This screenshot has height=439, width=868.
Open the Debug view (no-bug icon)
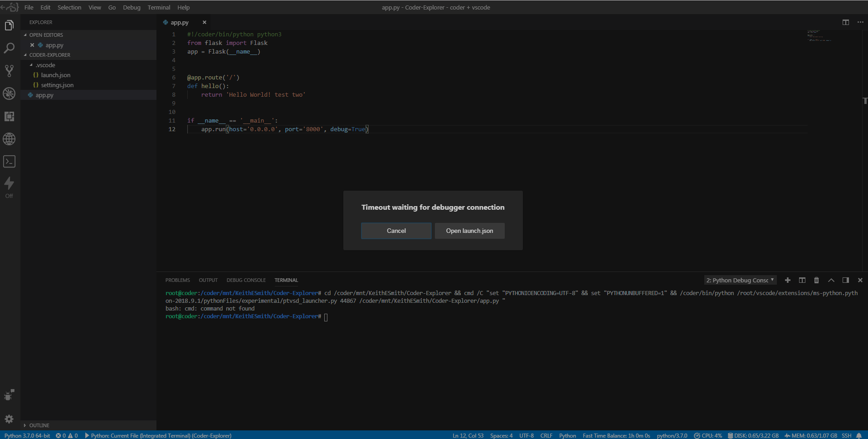click(x=9, y=94)
